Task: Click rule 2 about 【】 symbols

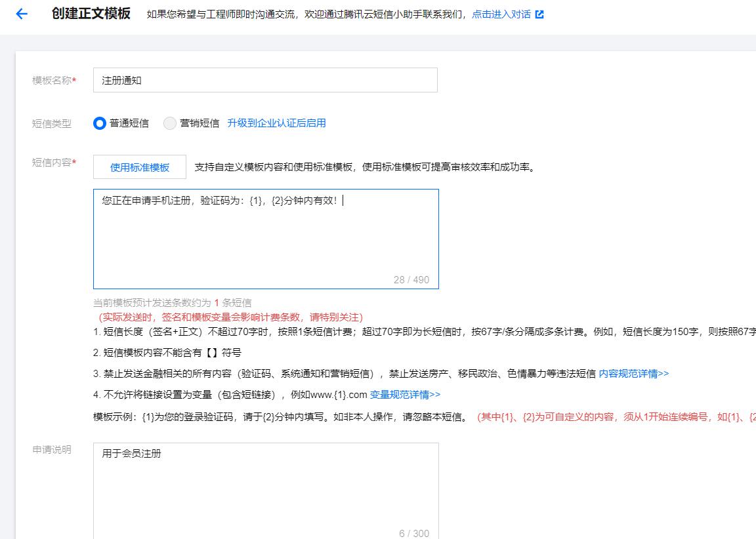Action: click(x=167, y=353)
